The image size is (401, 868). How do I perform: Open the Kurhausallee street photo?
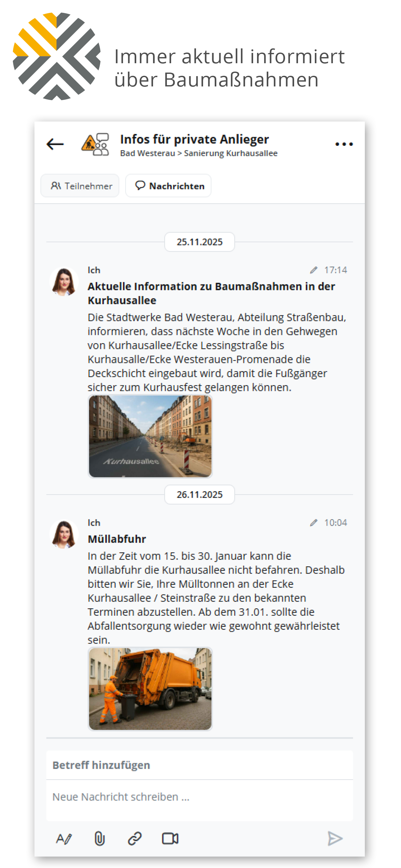point(150,436)
